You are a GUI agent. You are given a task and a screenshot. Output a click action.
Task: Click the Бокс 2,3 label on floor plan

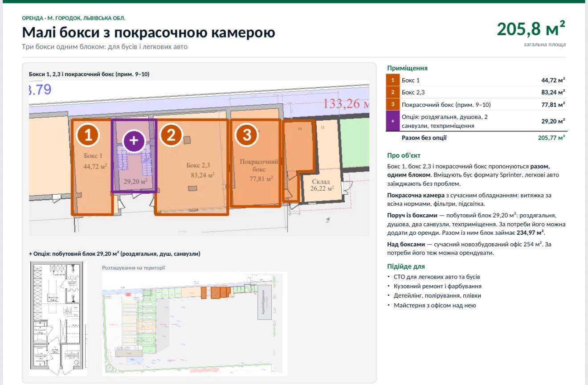[198, 165]
